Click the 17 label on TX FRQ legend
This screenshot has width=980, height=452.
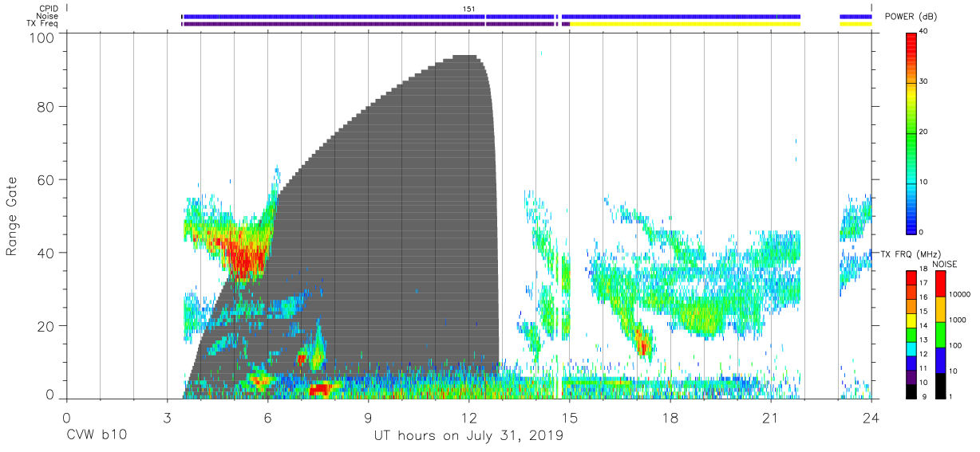(923, 283)
